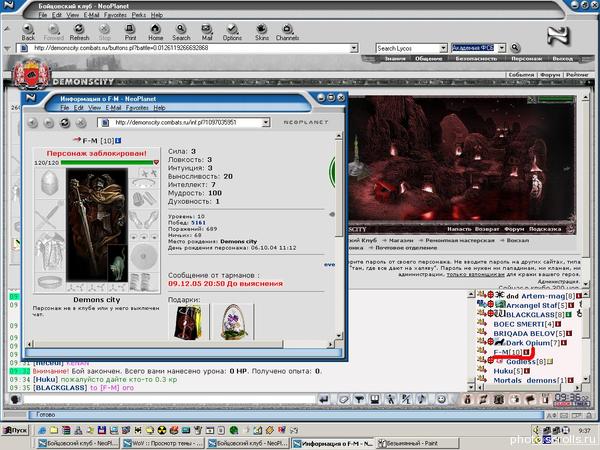
Task: Go Home via the toolbar icon
Action: point(155,32)
